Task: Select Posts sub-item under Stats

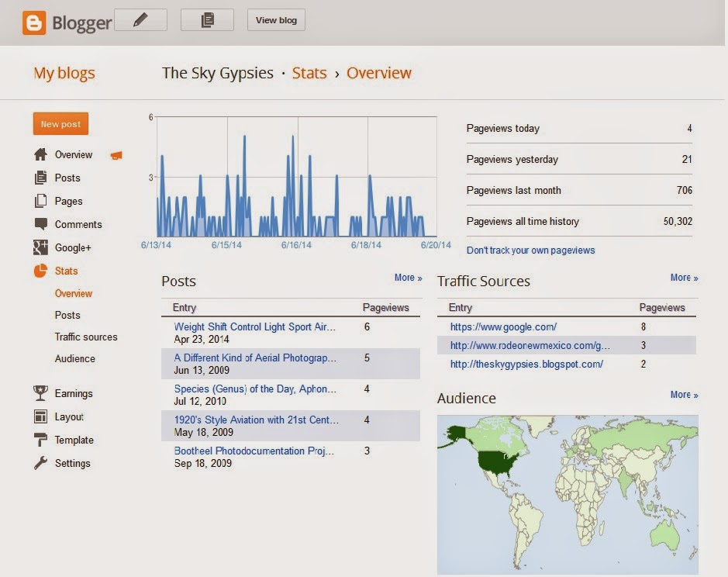Action: 67,315
